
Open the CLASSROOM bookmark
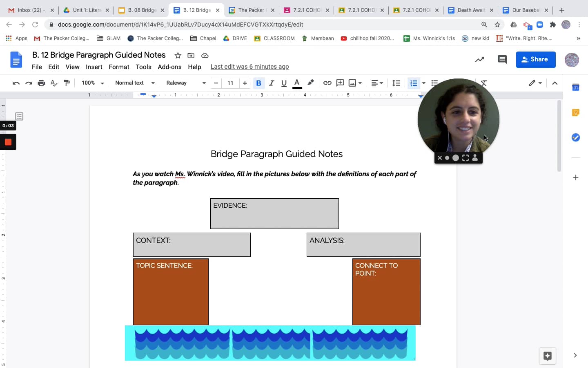[274, 38]
